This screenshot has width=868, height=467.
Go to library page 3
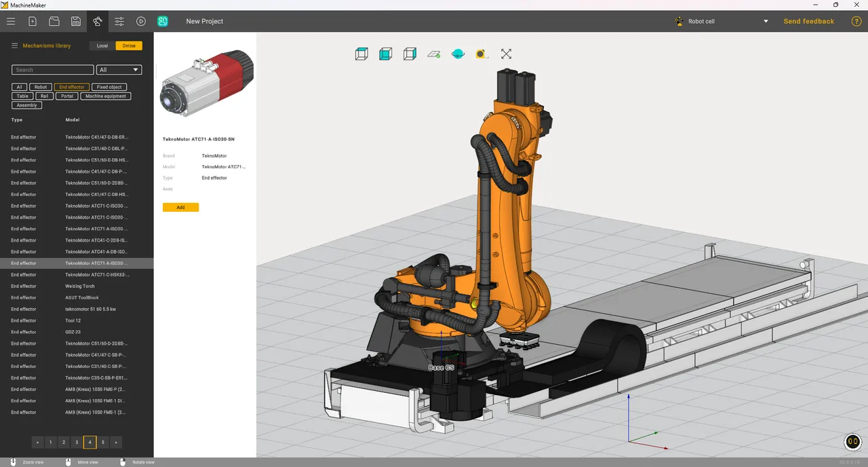coord(77,443)
